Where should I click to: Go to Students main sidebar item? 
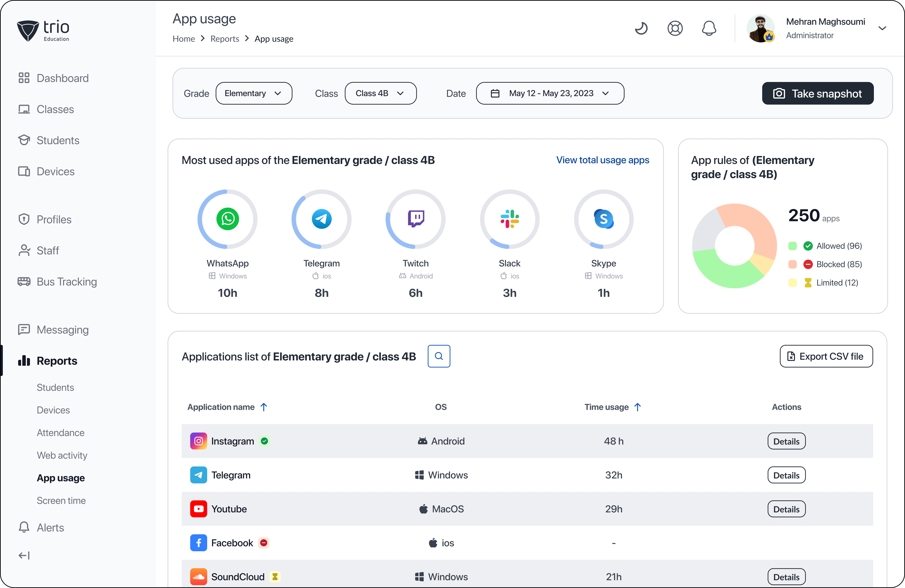pos(48,140)
